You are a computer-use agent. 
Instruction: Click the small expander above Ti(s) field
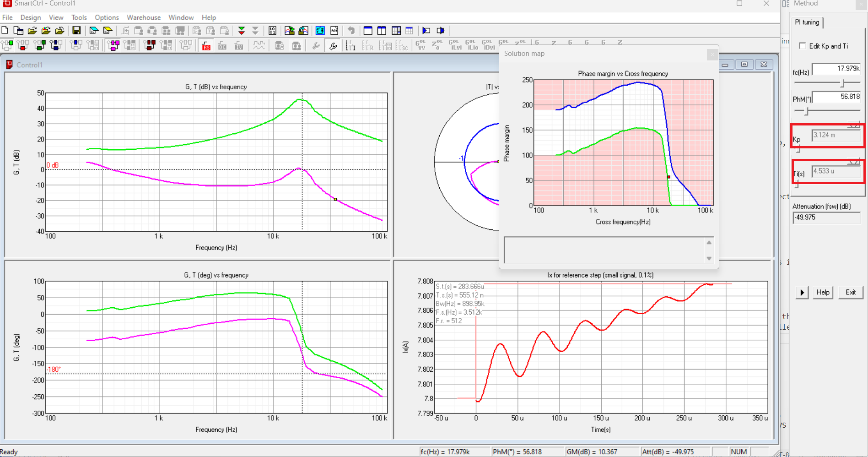click(x=853, y=162)
